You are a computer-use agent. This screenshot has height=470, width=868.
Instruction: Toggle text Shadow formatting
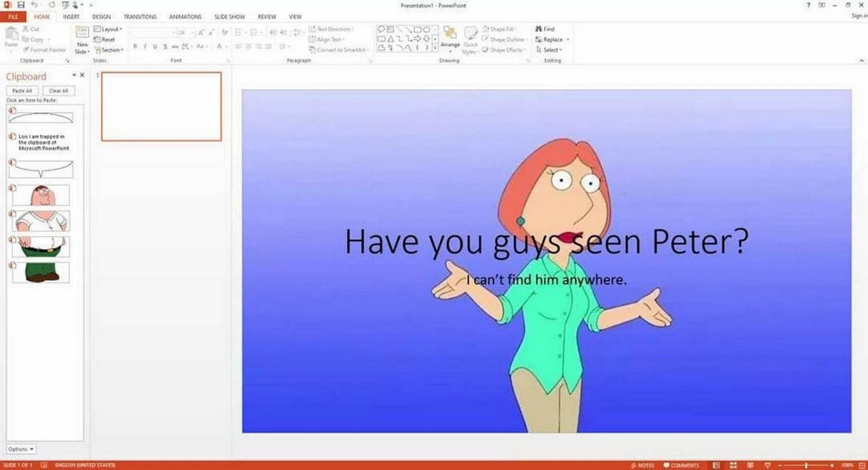click(x=165, y=46)
